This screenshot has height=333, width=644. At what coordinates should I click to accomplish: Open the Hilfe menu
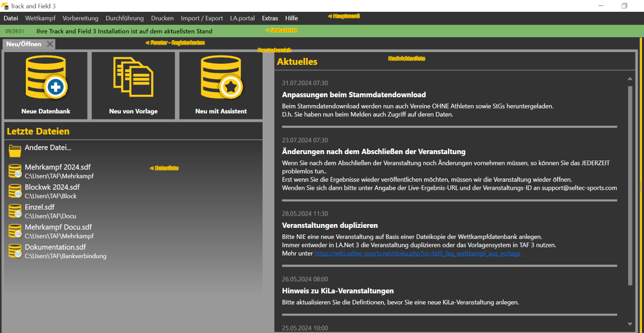pyautogui.click(x=291, y=18)
